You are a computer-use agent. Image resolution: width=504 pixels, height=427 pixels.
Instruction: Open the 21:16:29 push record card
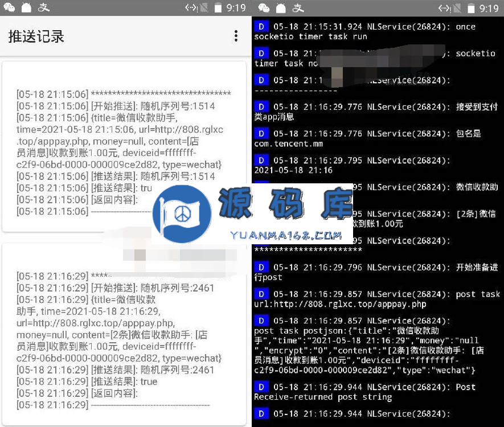124,335
